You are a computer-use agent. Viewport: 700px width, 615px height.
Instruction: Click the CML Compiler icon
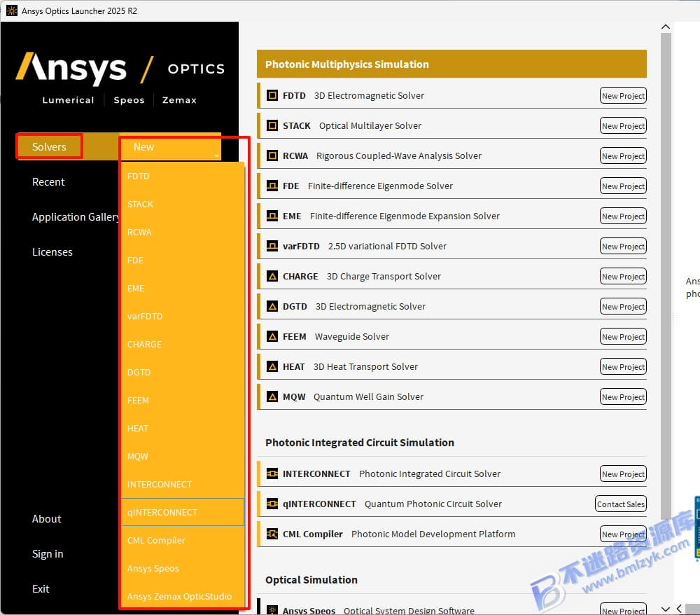[x=272, y=534]
